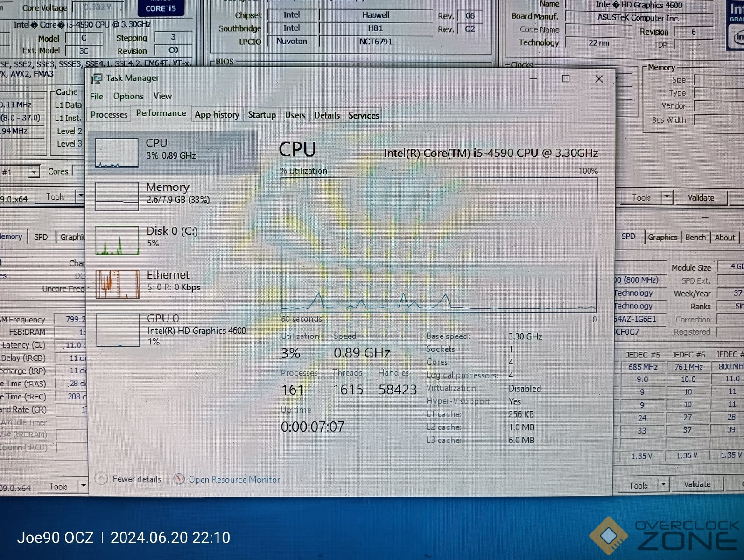
Task: Click the Threads count 1615
Action: pyautogui.click(x=348, y=390)
